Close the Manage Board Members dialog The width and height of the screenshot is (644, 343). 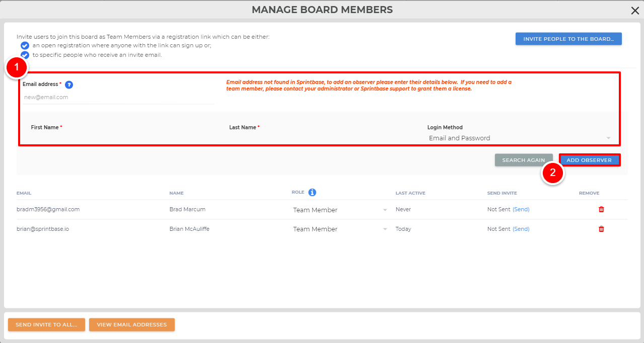point(635,11)
